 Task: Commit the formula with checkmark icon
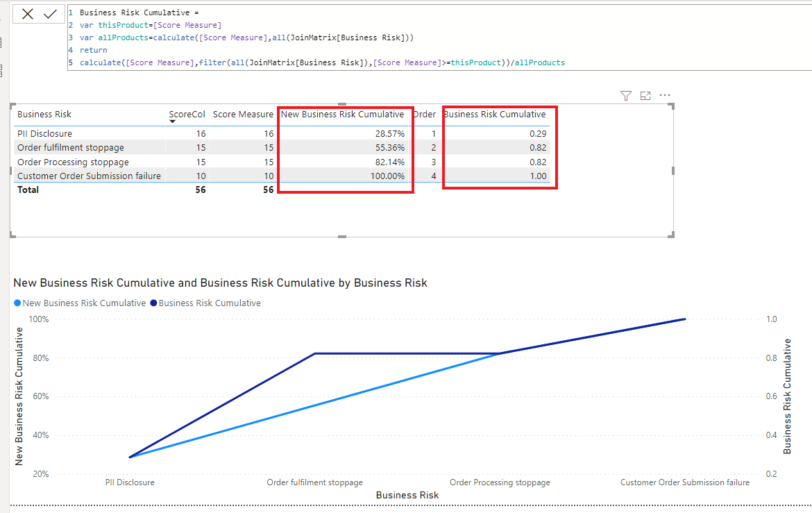coord(50,14)
